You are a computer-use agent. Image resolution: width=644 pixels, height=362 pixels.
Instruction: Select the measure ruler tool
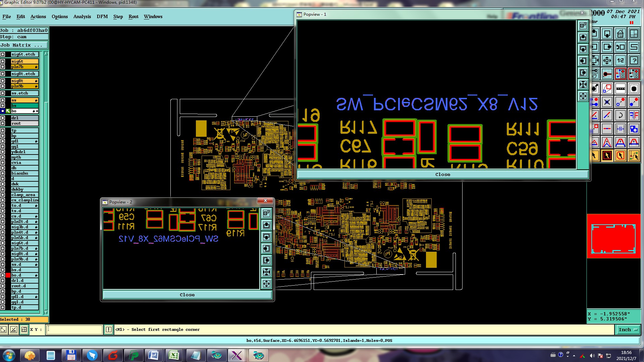(x=620, y=88)
